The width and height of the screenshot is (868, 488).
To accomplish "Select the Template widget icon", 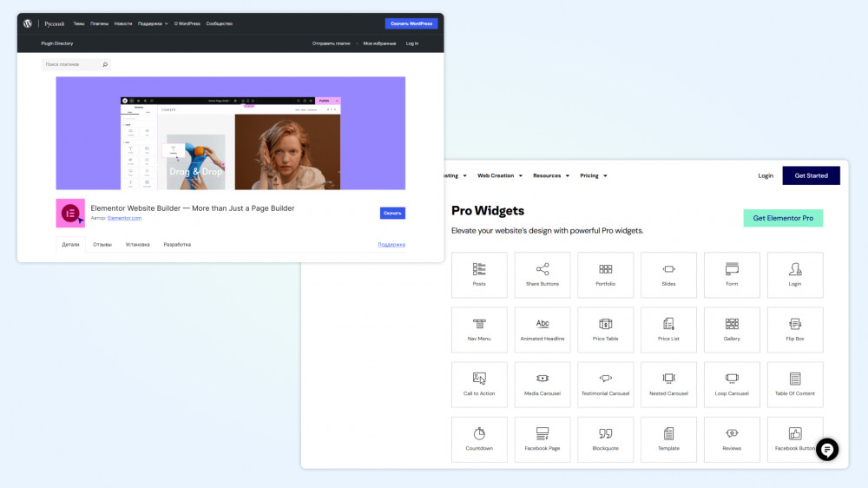I will [x=668, y=433].
